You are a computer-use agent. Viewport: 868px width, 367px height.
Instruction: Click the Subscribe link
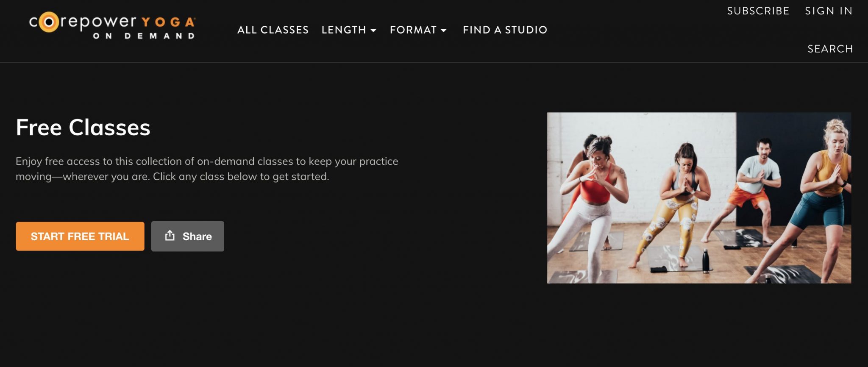[x=758, y=11]
